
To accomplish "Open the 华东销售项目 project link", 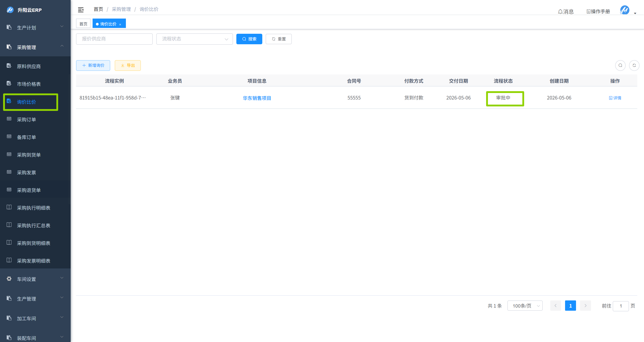I will 257,98.
